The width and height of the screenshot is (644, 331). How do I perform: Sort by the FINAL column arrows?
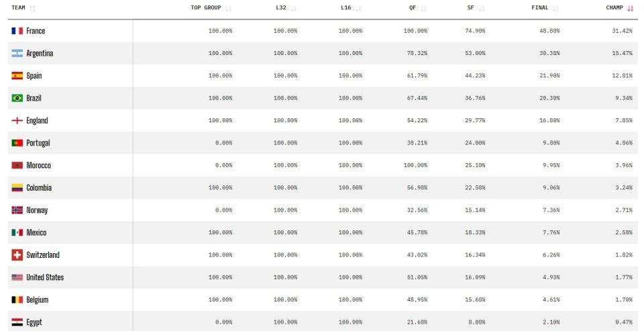point(555,8)
